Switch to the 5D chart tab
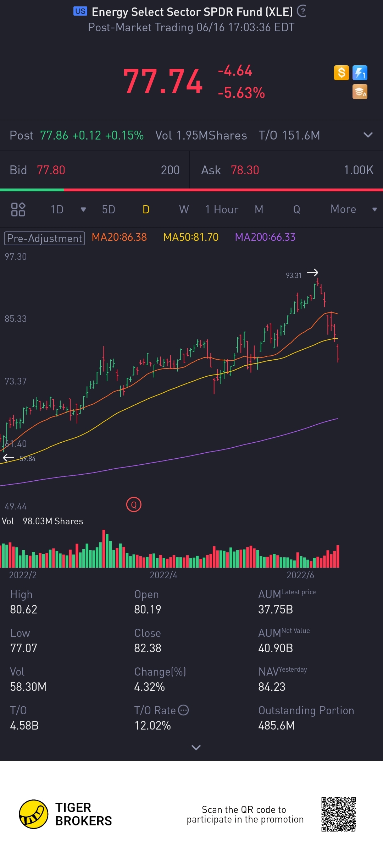Screen dimensions: 383x868 click(109, 209)
